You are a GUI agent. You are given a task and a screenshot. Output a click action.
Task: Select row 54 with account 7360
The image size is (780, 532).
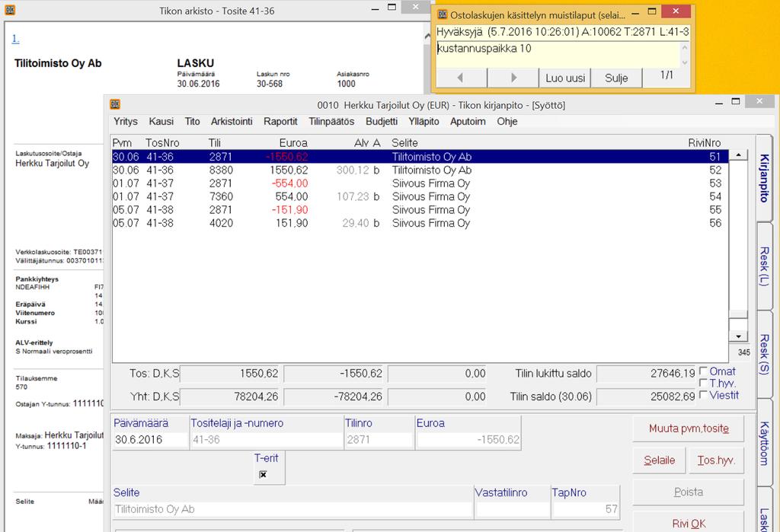[x=420, y=196]
